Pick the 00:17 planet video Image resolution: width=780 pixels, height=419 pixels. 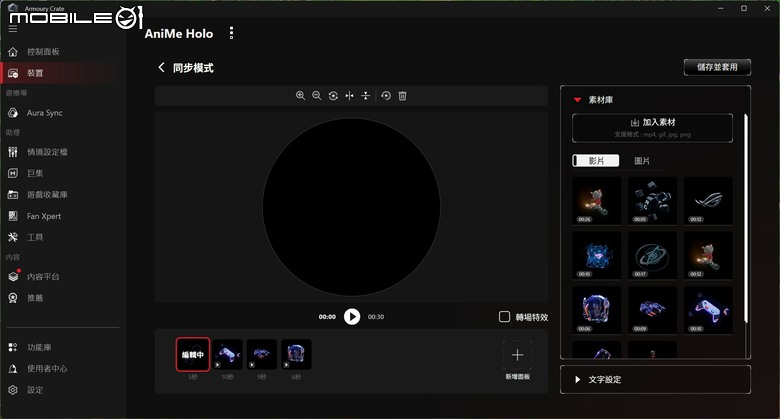tap(652, 255)
